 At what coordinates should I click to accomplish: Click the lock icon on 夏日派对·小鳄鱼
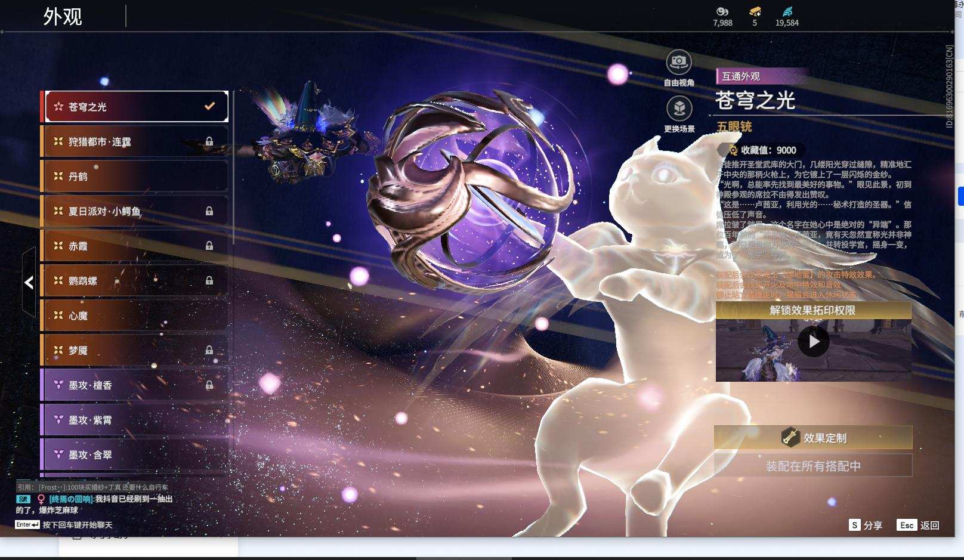pos(209,211)
